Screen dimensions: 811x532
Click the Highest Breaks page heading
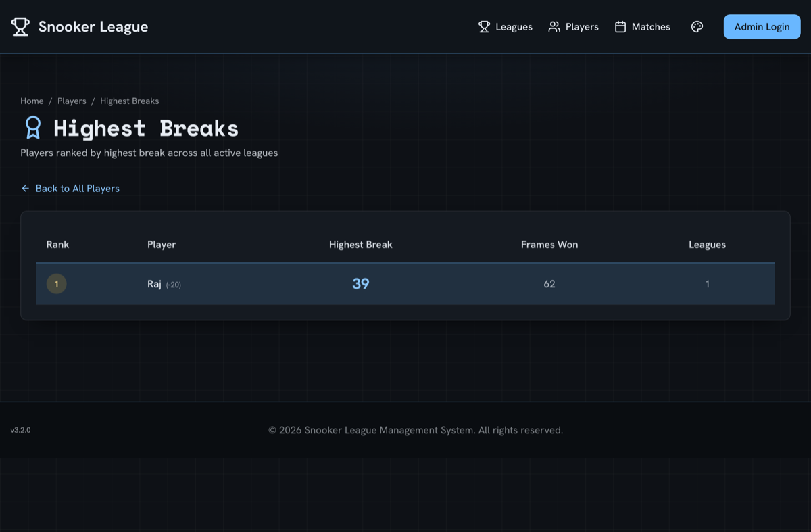click(x=146, y=128)
